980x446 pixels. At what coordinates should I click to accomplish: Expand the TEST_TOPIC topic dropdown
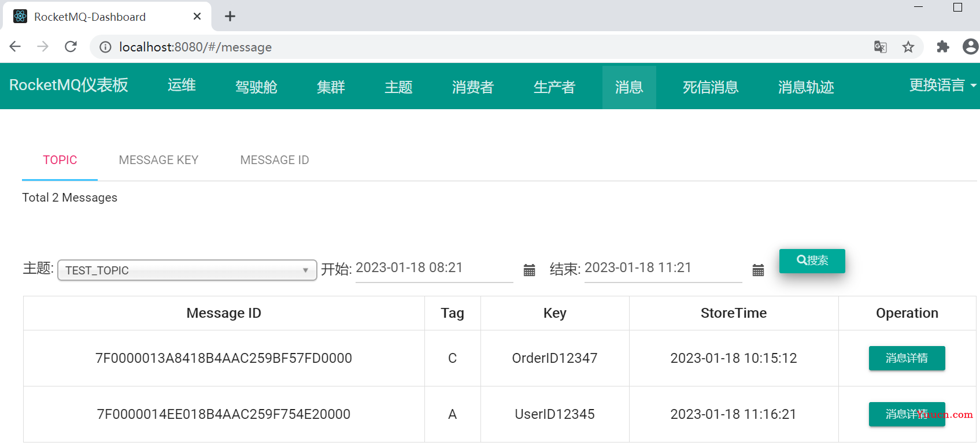pyautogui.click(x=187, y=270)
